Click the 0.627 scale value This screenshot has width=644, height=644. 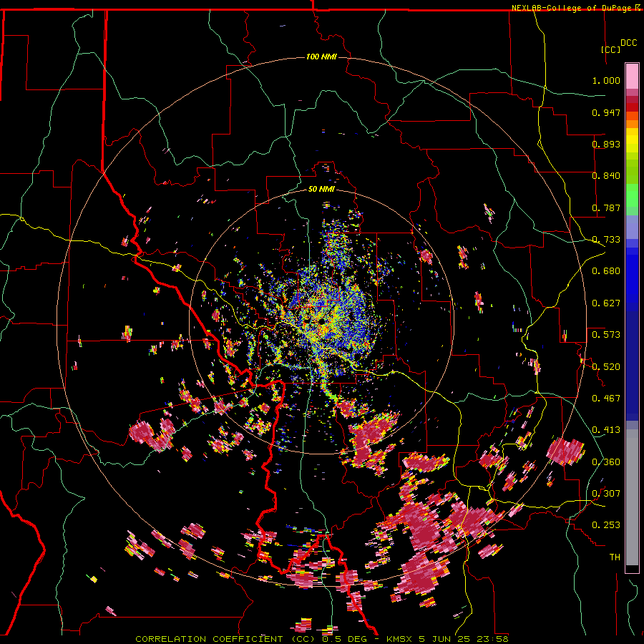coord(606,303)
